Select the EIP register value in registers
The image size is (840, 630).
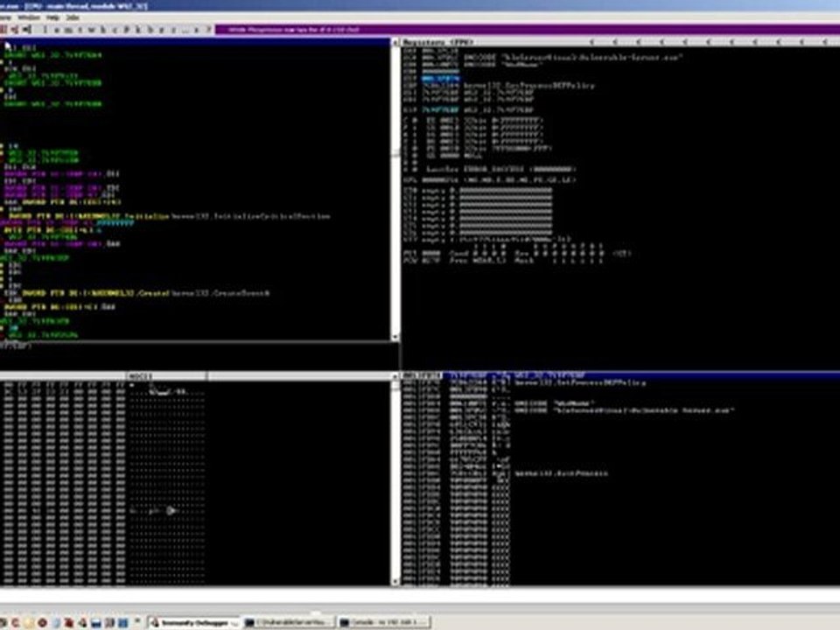(x=440, y=110)
